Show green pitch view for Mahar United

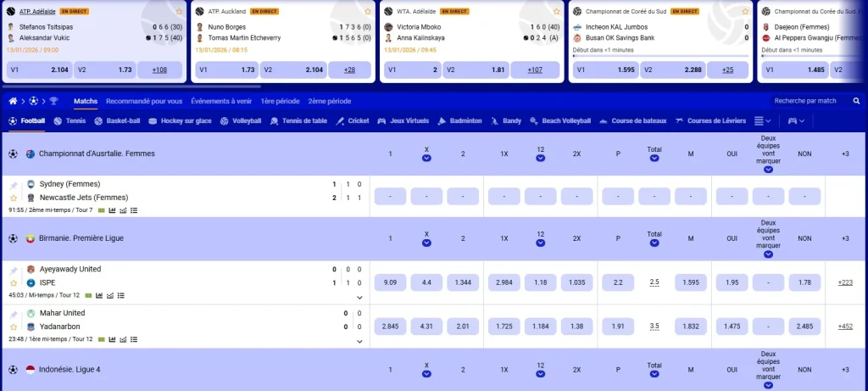pyautogui.click(x=102, y=339)
